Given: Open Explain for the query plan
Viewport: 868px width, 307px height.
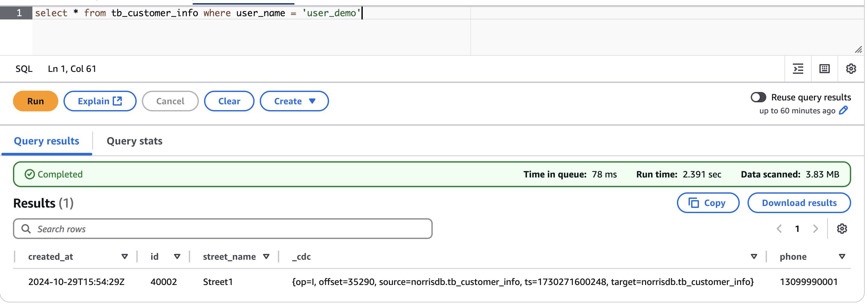Looking at the screenshot, I should tap(100, 101).
